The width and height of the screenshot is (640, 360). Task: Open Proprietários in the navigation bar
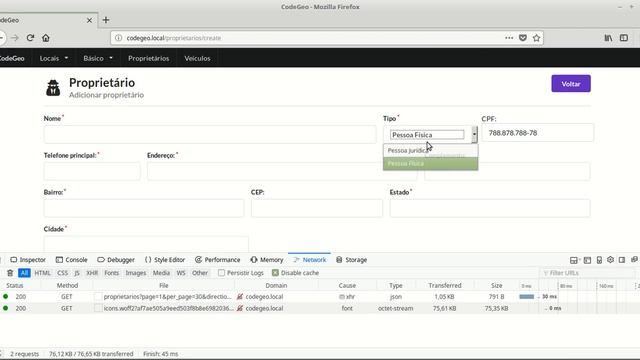(149, 58)
